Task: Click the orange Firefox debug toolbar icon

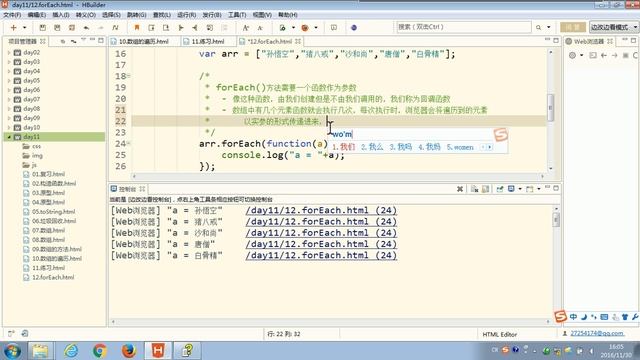Action: [x=304, y=27]
